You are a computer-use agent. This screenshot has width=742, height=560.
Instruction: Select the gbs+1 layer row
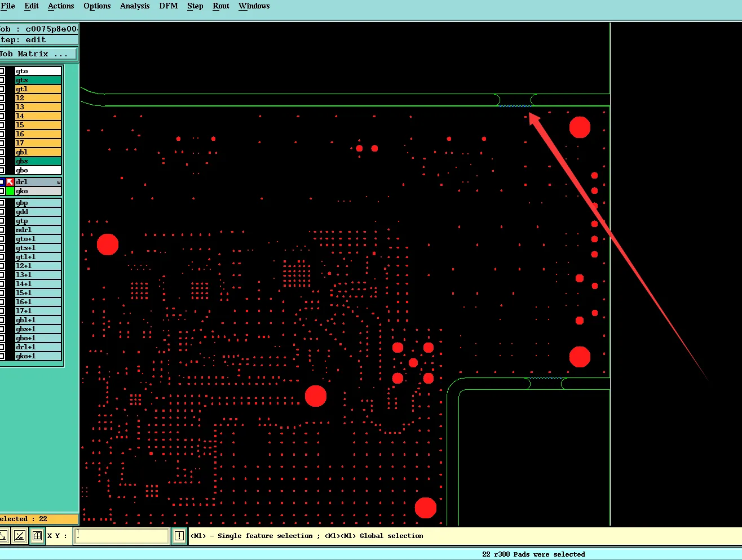(38, 329)
